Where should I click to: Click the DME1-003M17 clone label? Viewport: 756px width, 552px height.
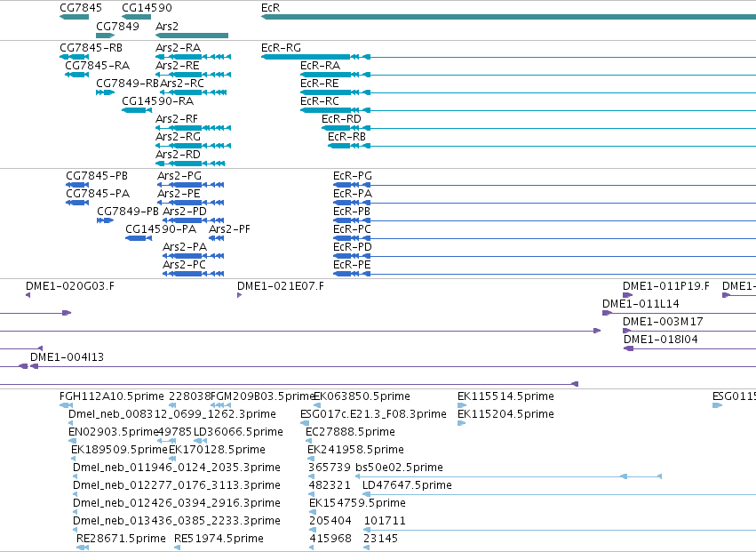tap(663, 322)
